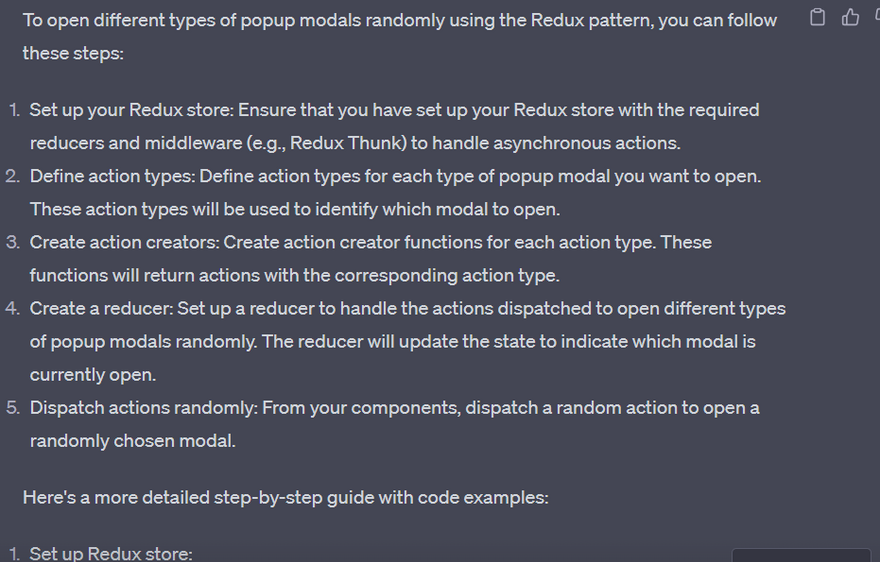The height and width of the screenshot is (562, 880).
Task: Click the number 4 list marker
Action: [13, 308]
